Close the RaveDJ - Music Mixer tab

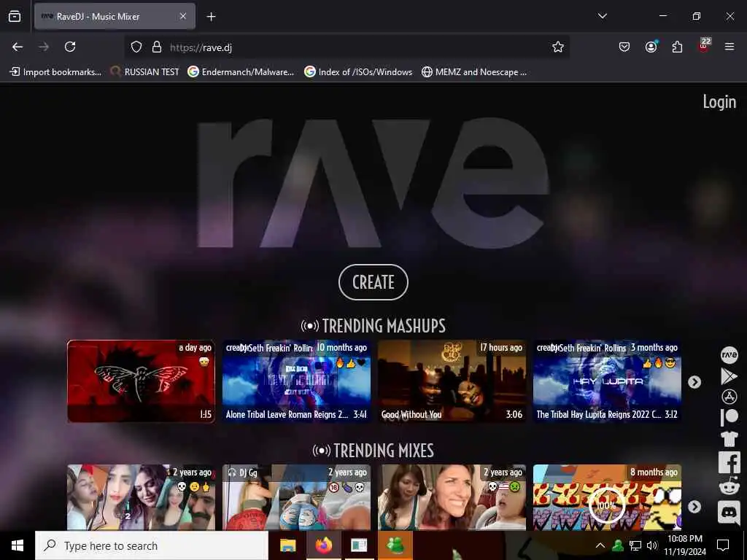coord(183,16)
